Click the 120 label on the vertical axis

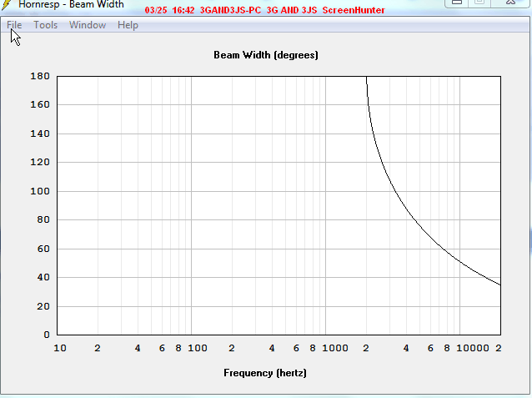coord(40,163)
